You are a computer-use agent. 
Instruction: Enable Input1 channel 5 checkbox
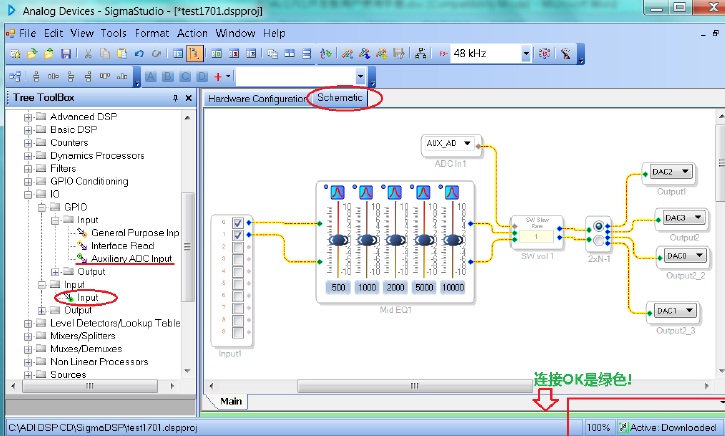238,283
